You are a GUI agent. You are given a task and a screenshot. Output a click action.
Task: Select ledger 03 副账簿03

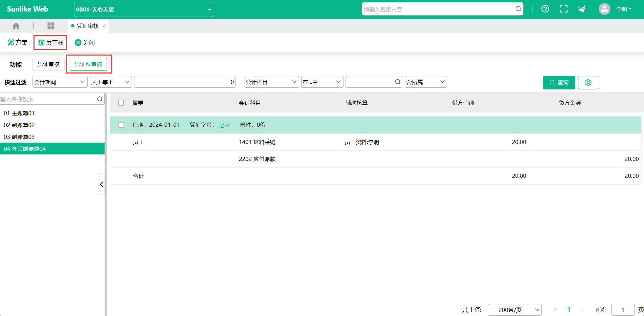52,137
